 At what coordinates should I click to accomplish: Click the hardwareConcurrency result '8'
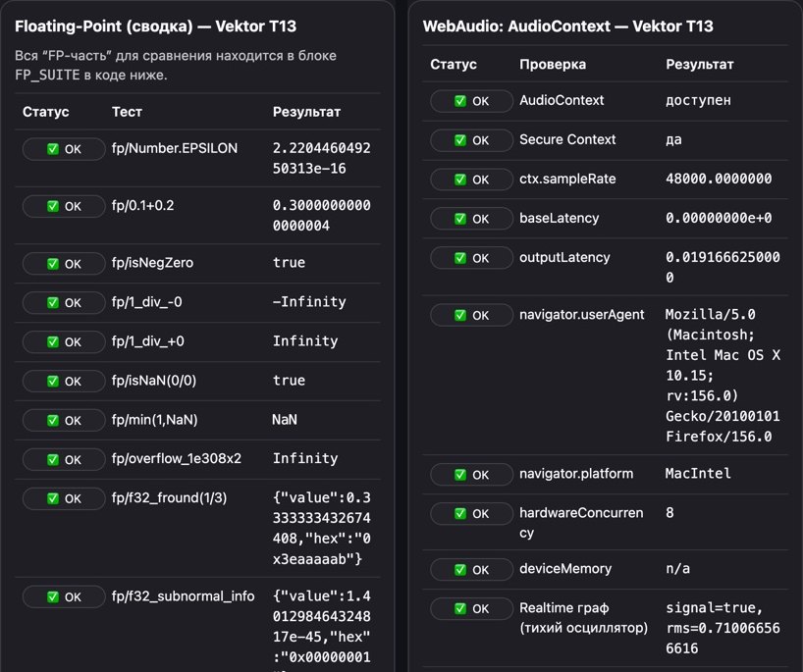(669, 513)
